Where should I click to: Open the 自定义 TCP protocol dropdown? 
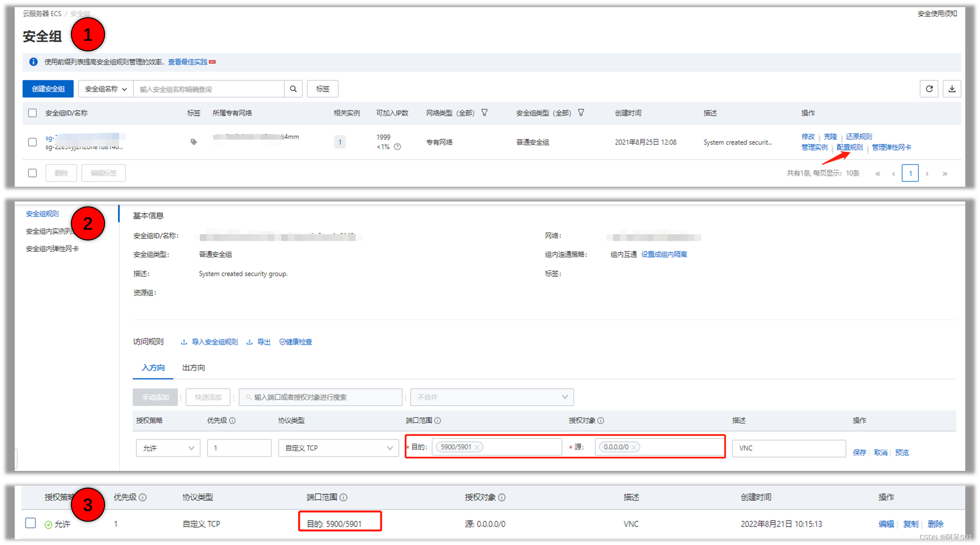[x=338, y=448]
